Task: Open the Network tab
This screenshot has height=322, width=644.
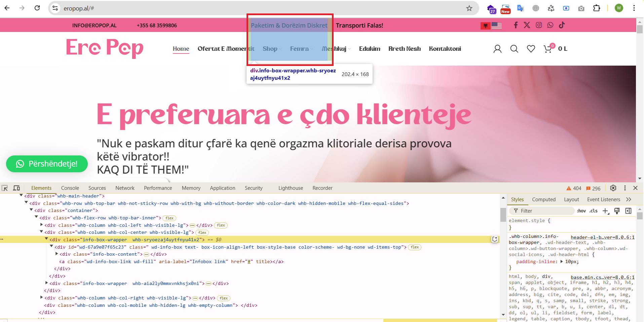Action: tap(125, 188)
